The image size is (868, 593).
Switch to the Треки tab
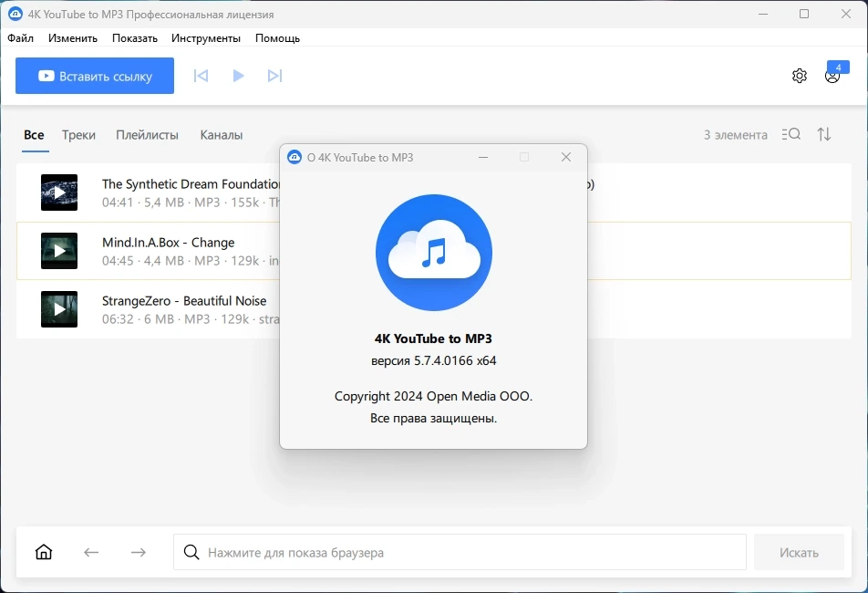pos(78,135)
